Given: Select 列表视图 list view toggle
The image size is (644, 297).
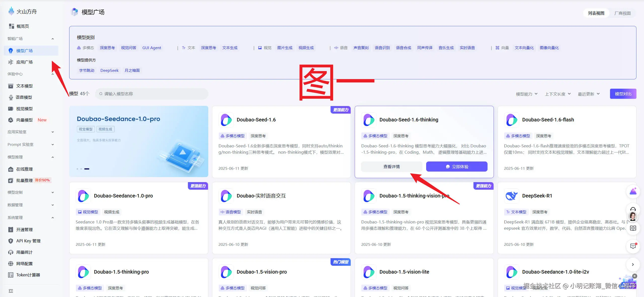Looking at the screenshot, I should 596,13.
